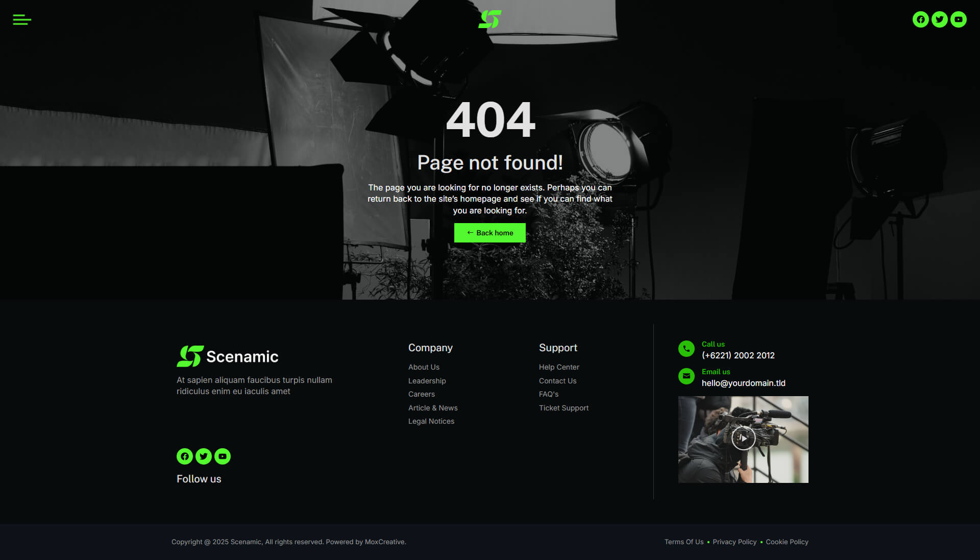The width and height of the screenshot is (980, 560).
Task: Click the copyright notice text
Action: click(288, 542)
